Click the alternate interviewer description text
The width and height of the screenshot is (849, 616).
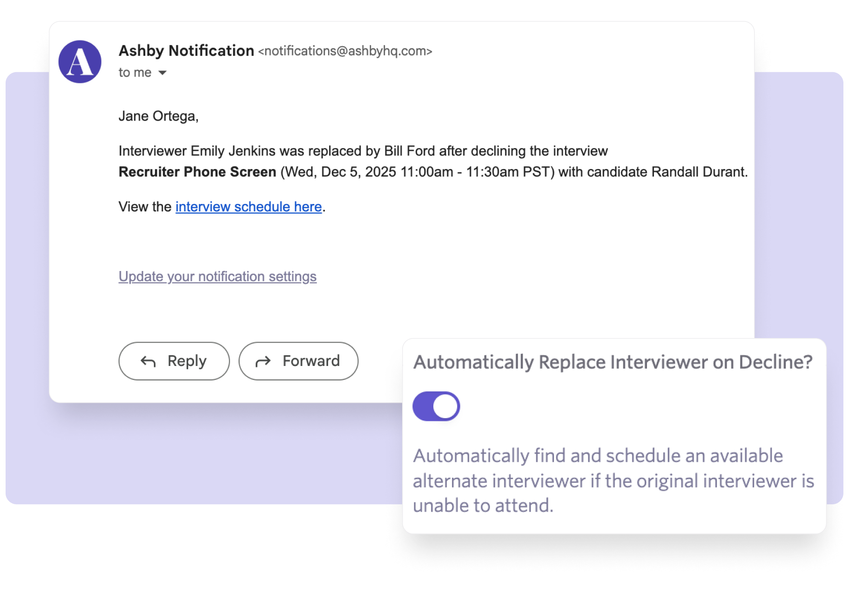[x=613, y=481]
